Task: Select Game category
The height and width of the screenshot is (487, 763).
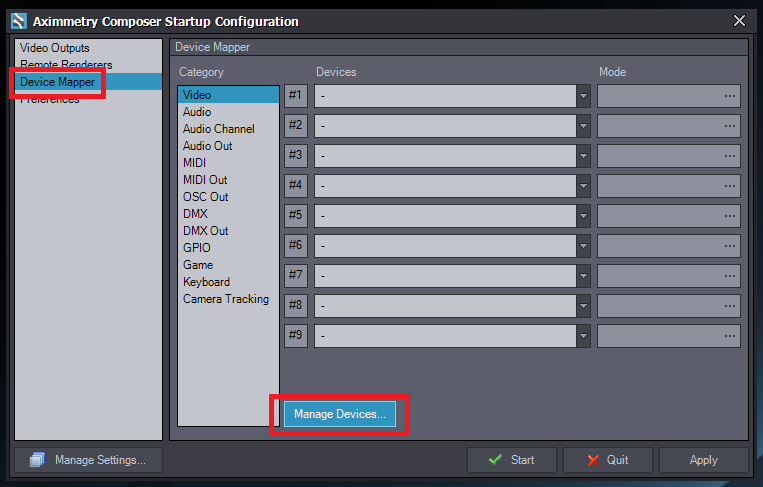Action: (228, 265)
